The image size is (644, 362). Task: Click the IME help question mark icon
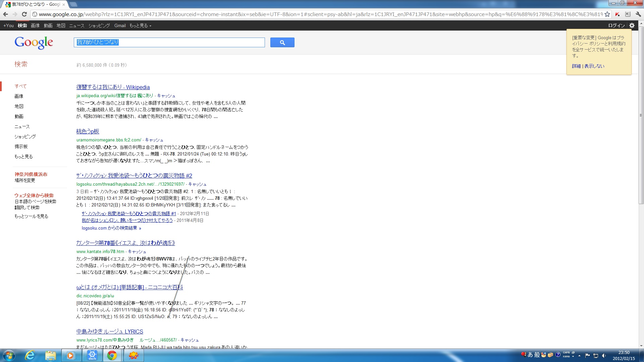coord(558,355)
